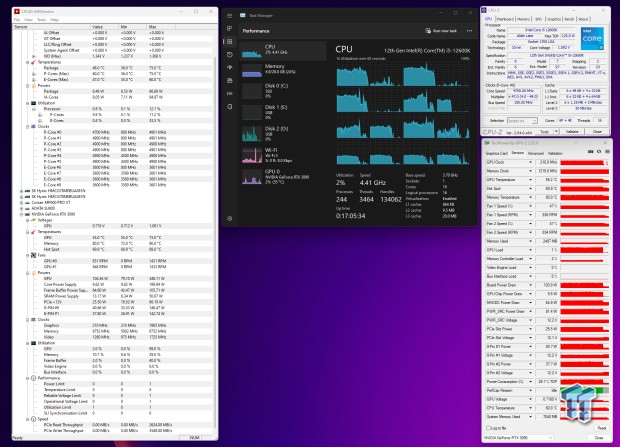Open the GPU Clock sensor dropdown in GPU-Z
This screenshot has width=620, height=447.
[530, 162]
